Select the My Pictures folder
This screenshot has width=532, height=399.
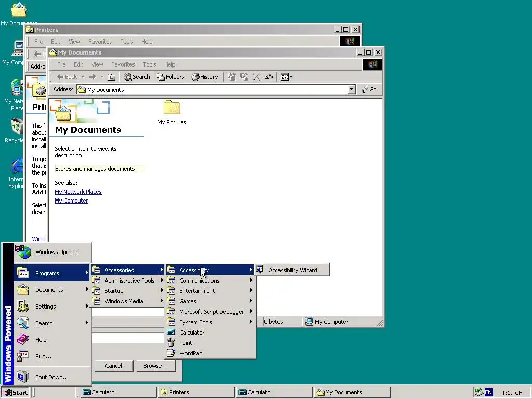pyautogui.click(x=171, y=113)
